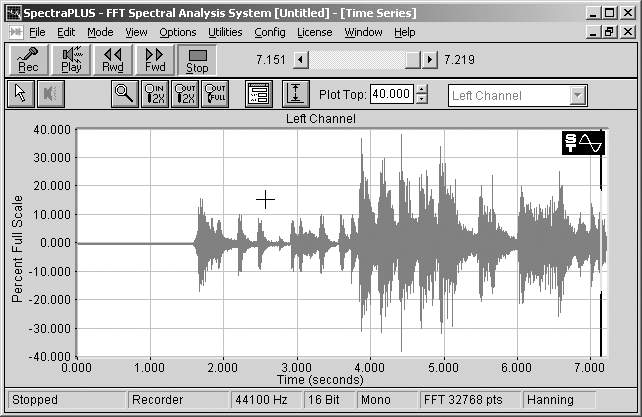Viewport: 642px width, 417px height.
Task: Toggle the time series view icon on the plot
Action: 584,144
